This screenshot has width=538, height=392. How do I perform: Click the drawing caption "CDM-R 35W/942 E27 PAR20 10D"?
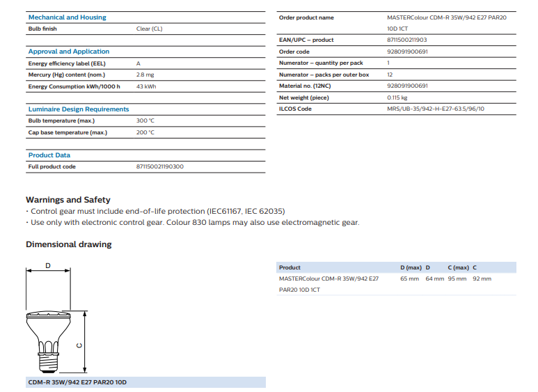[77, 382]
